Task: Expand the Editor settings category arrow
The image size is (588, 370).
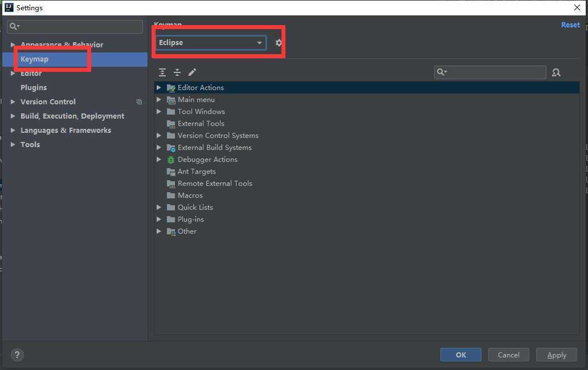Action: [x=13, y=73]
